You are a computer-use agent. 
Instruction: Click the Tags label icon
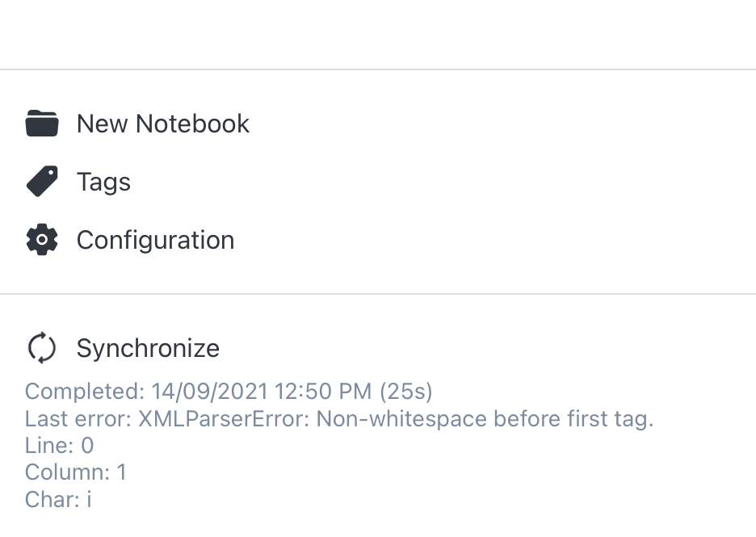[42, 181]
